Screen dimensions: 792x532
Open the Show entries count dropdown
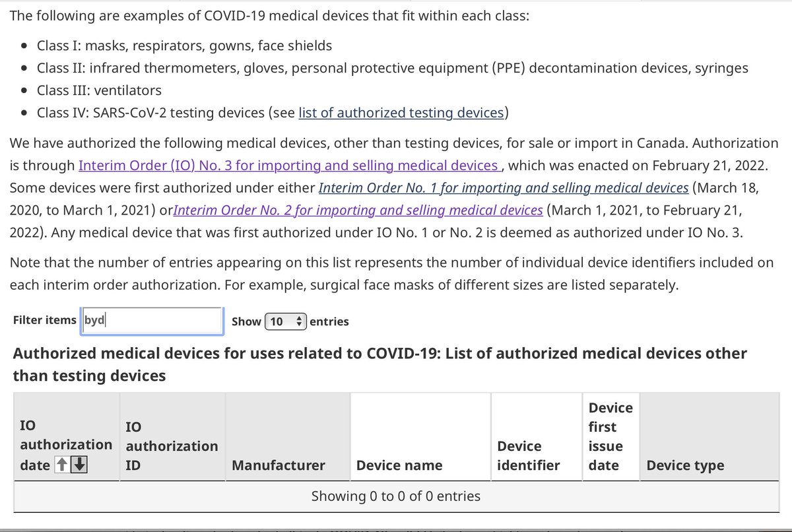click(285, 321)
